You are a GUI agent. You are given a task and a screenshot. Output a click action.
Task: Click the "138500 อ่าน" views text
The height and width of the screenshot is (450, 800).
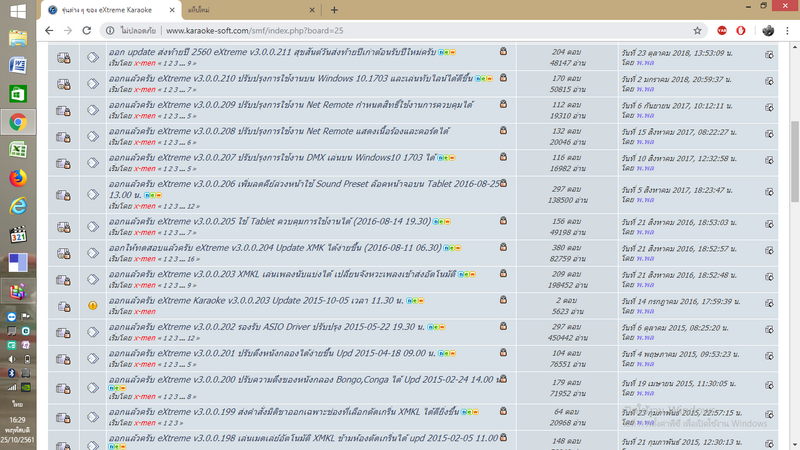pos(567,201)
